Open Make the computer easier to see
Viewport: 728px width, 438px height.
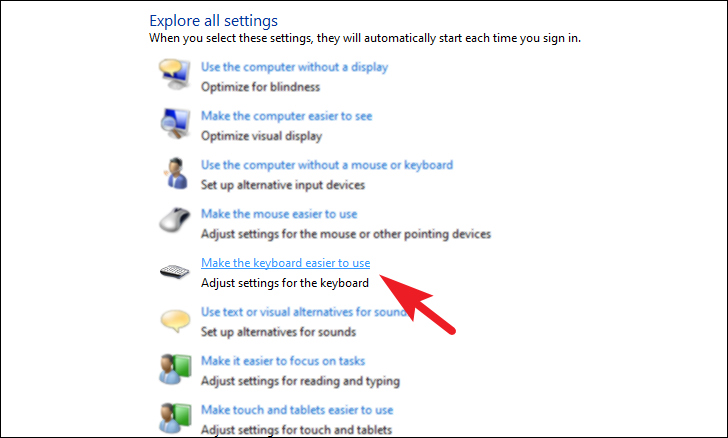(286, 116)
